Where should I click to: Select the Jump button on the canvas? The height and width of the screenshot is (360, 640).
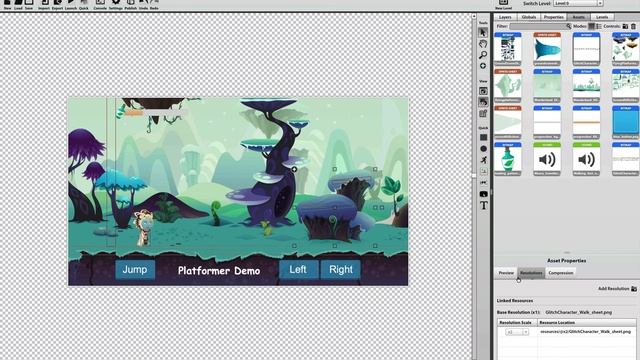tap(135, 269)
